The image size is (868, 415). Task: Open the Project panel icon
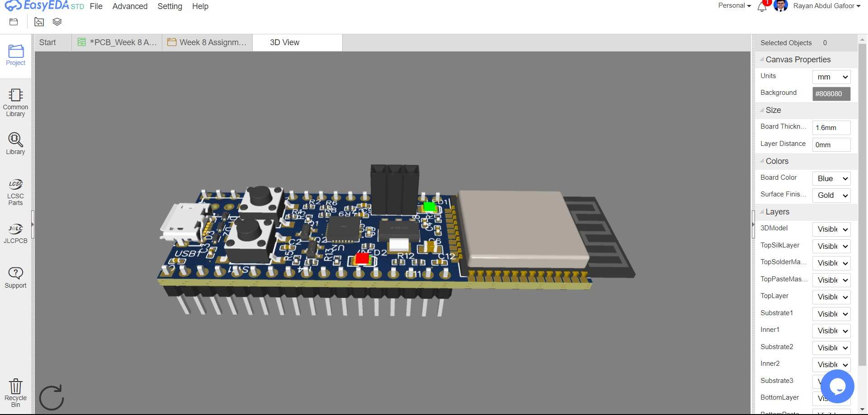point(15,55)
